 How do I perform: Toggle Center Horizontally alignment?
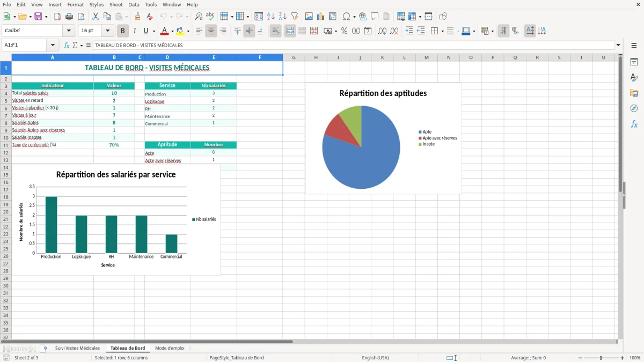[x=211, y=31]
